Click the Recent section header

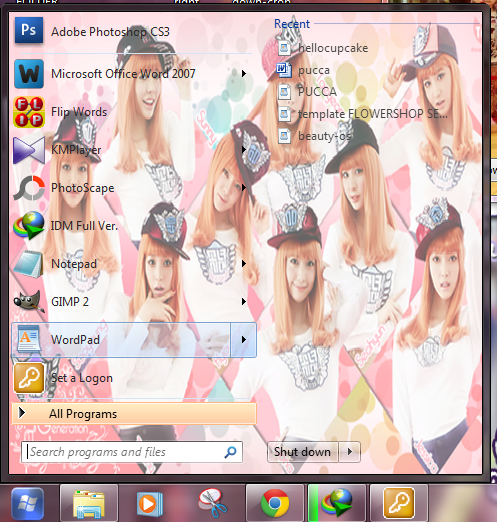pyautogui.click(x=292, y=24)
